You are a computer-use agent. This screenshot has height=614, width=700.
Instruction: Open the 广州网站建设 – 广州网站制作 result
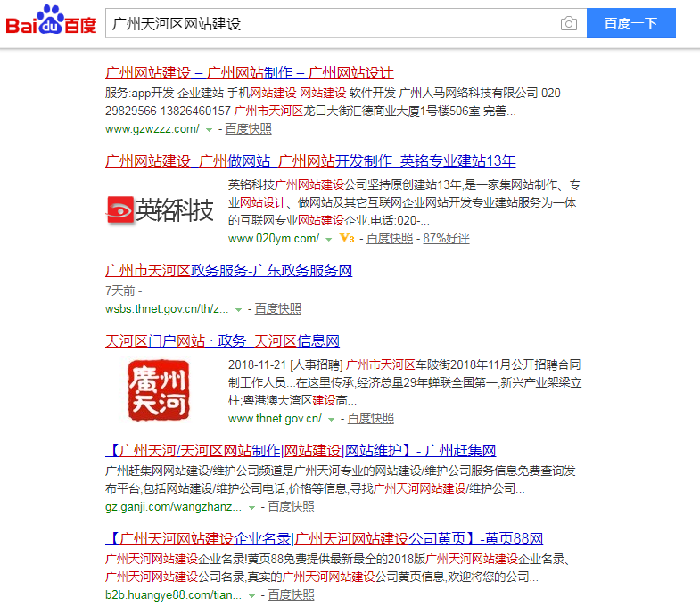[x=249, y=73]
